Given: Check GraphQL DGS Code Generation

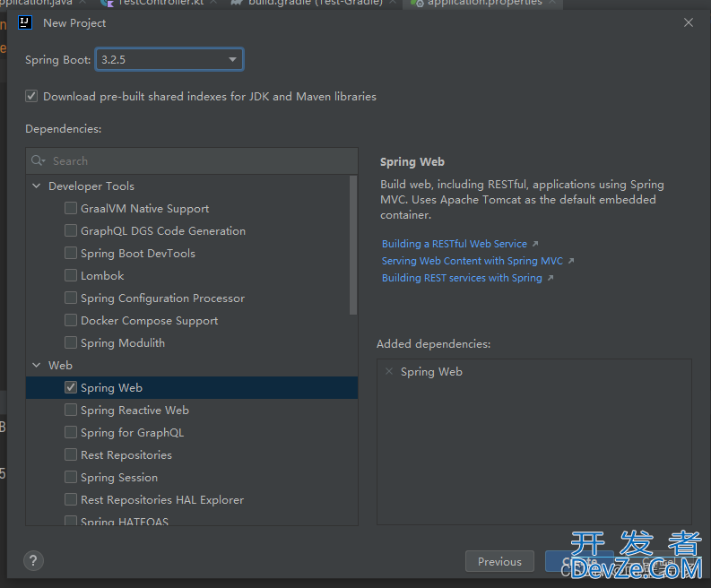Looking at the screenshot, I should 71,230.
